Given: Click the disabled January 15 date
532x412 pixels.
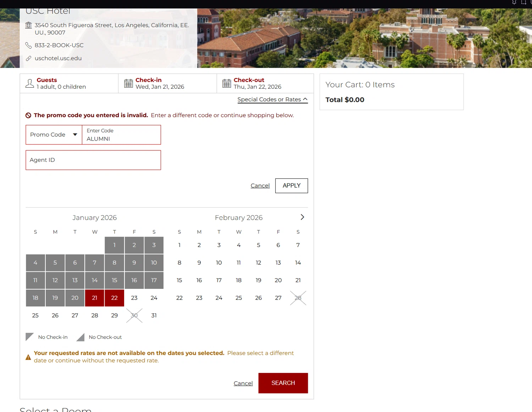Looking at the screenshot, I should pos(114,280).
